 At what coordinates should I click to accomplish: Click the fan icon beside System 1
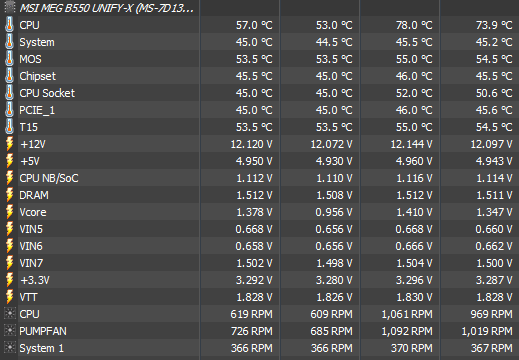coord(10,348)
